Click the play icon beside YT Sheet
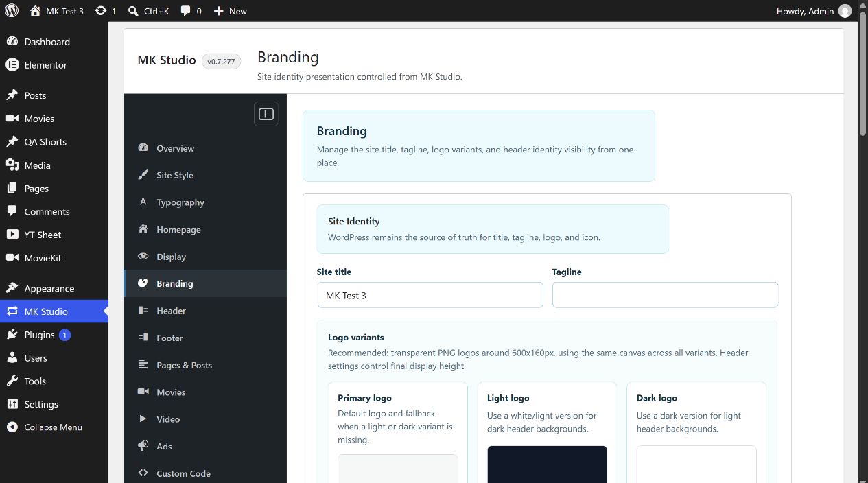868x483 pixels. click(12, 235)
